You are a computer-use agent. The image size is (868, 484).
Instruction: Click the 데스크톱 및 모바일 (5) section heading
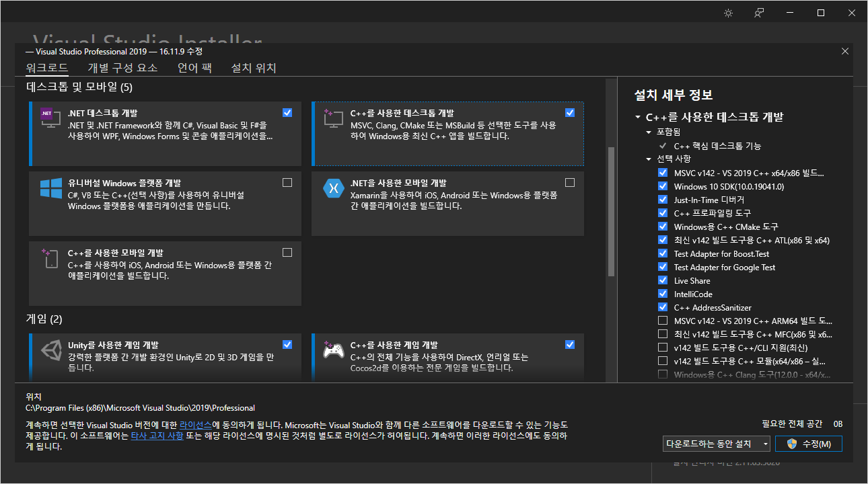(79, 87)
